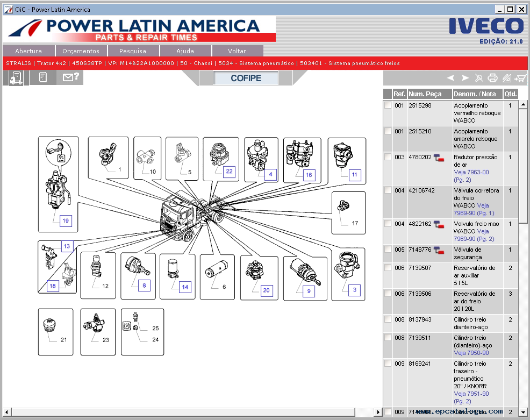Go to the previous page with the left arrow

coord(450,78)
